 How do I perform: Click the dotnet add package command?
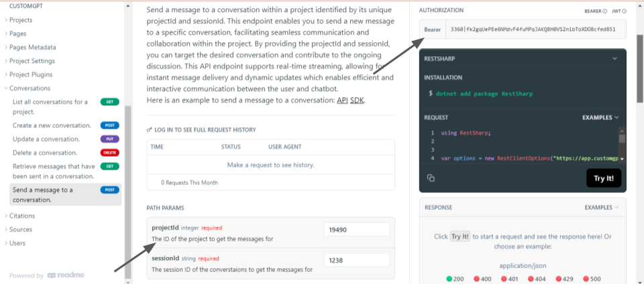click(484, 93)
